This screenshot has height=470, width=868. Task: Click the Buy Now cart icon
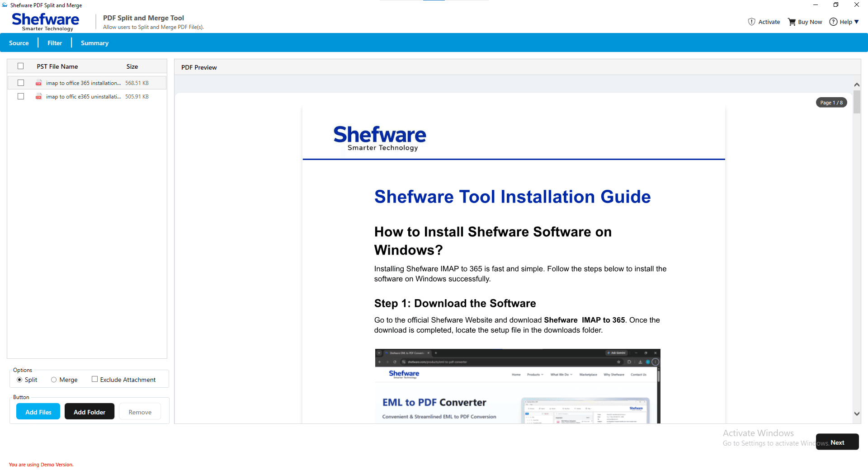[x=792, y=22]
